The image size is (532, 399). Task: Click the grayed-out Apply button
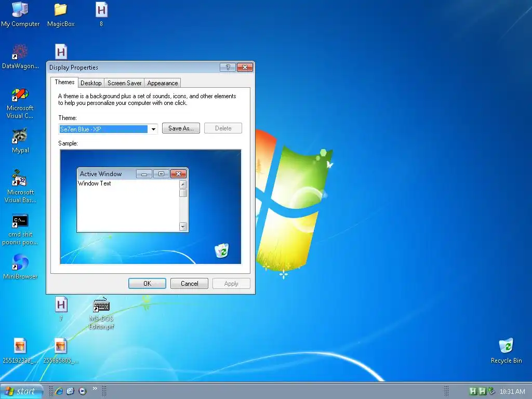click(x=231, y=283)
